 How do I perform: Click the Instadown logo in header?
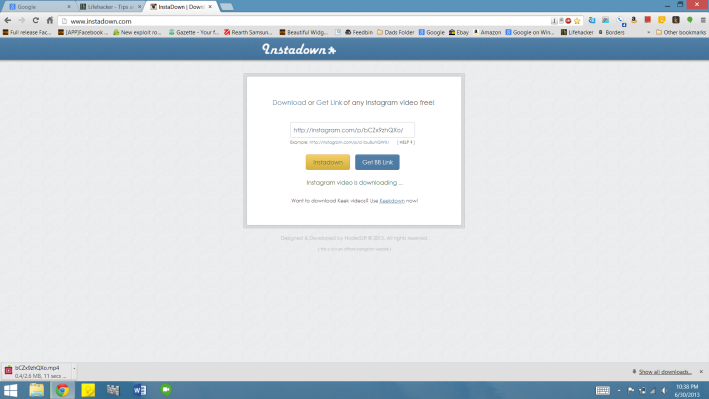point(299,49)
